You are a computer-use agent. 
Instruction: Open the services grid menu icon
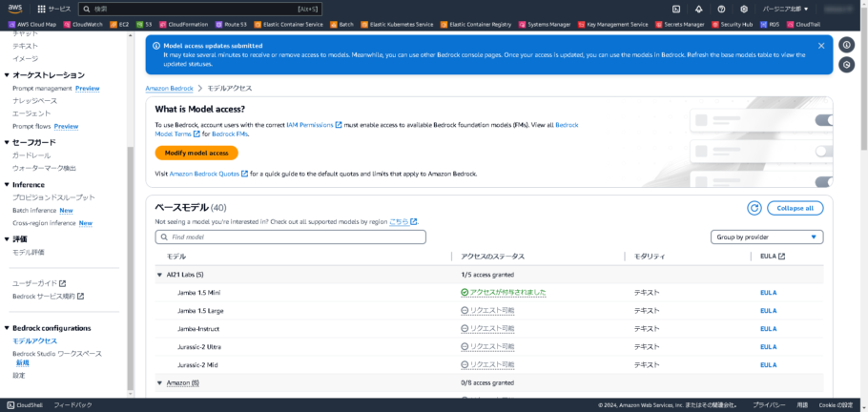click(x=42, y=9)
